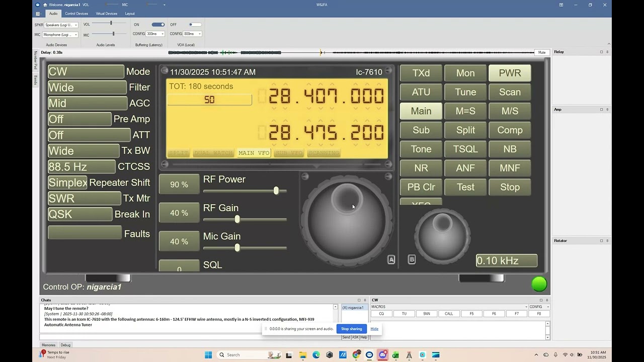Click the CQ macro button
Screen dimensions: 644x362
point(381,314)
